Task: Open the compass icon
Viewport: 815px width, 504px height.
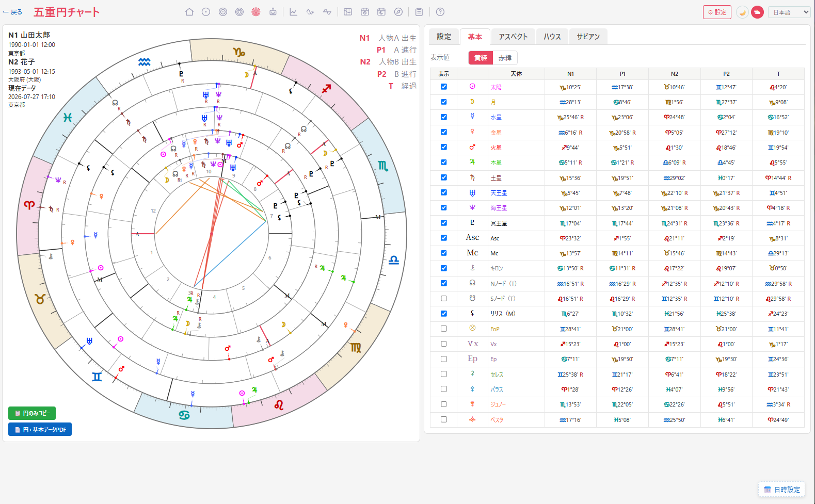Action: tap(398, 12)
